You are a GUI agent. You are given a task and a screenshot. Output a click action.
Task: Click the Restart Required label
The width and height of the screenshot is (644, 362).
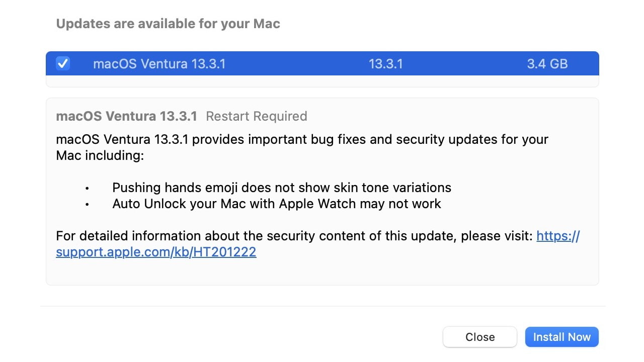pyautogui.click(x=257, y=116)
